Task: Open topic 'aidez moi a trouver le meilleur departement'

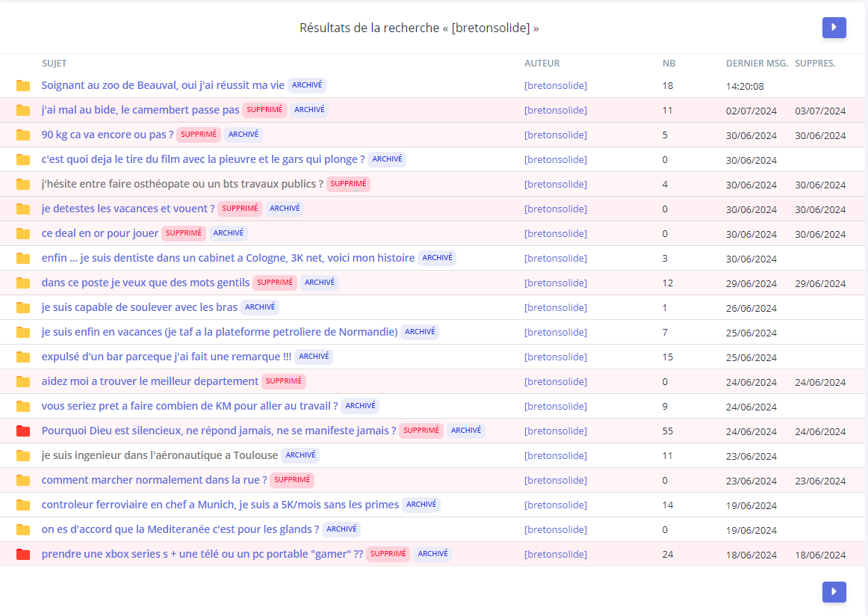Action: click(150, 381)
